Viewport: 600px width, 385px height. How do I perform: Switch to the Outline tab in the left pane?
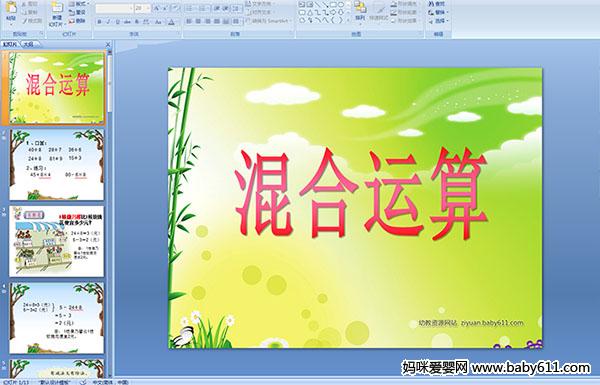tap(29, 44)
